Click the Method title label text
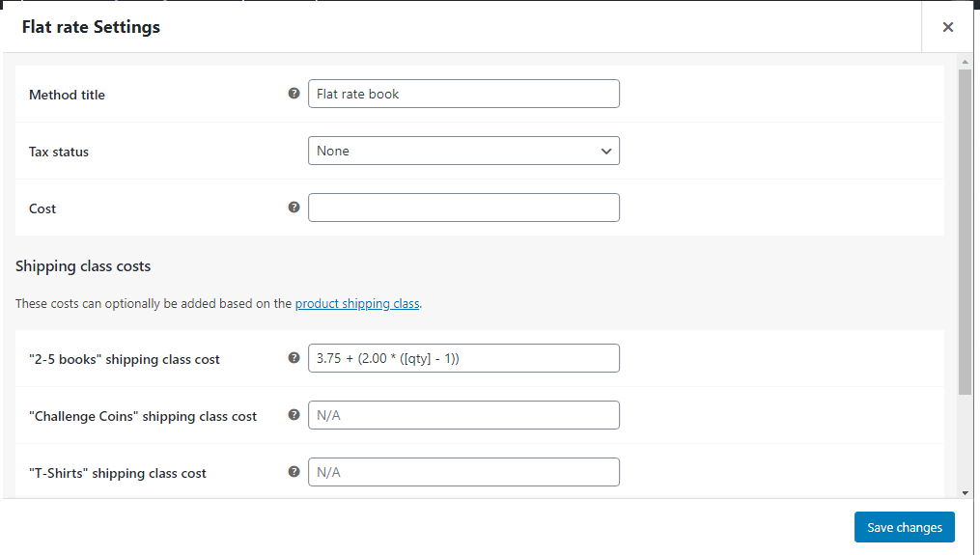Image resolution: width=980 pixels, height=555 pixels. coord(67,95)
